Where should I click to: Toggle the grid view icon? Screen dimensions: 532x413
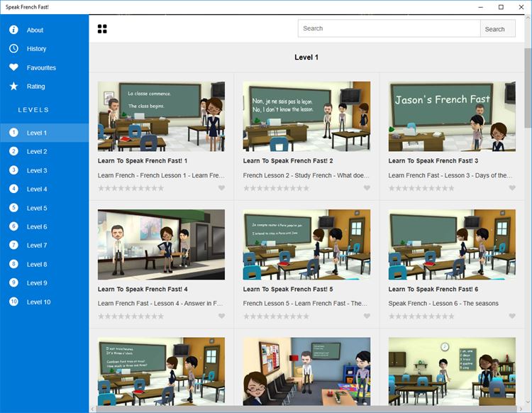[102, 29]
